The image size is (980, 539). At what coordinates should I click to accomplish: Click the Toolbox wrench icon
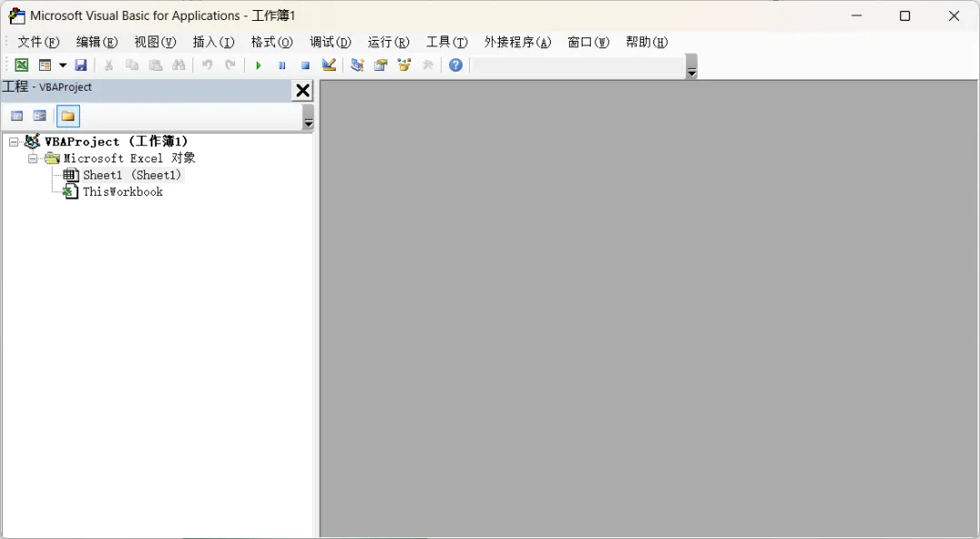pyautogui.click(x=428, y=65)
